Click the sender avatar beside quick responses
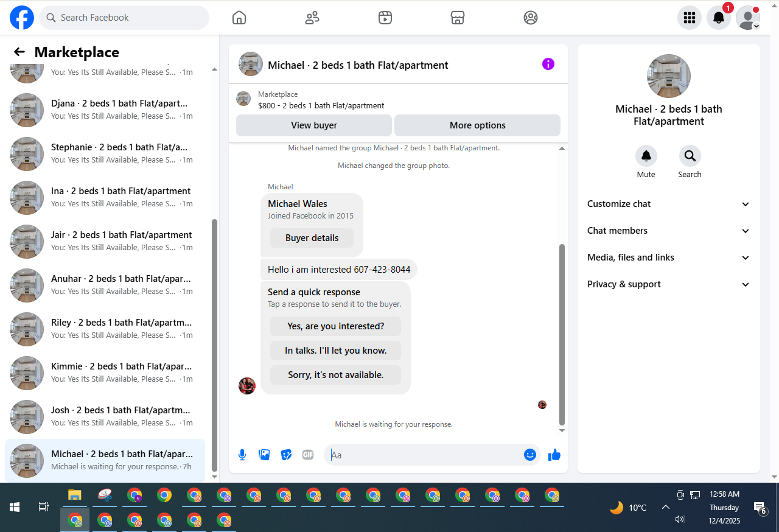 247,386
